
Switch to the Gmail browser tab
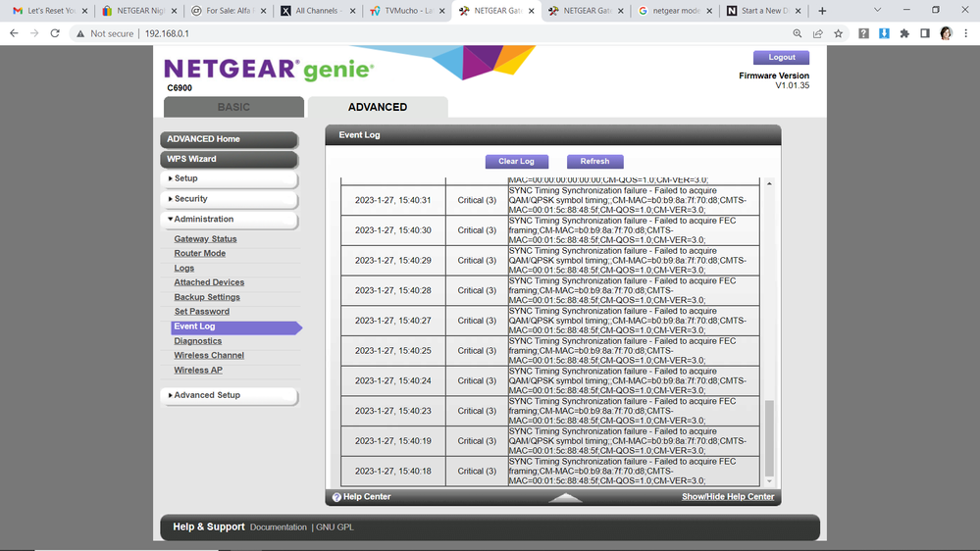(44, 11)
